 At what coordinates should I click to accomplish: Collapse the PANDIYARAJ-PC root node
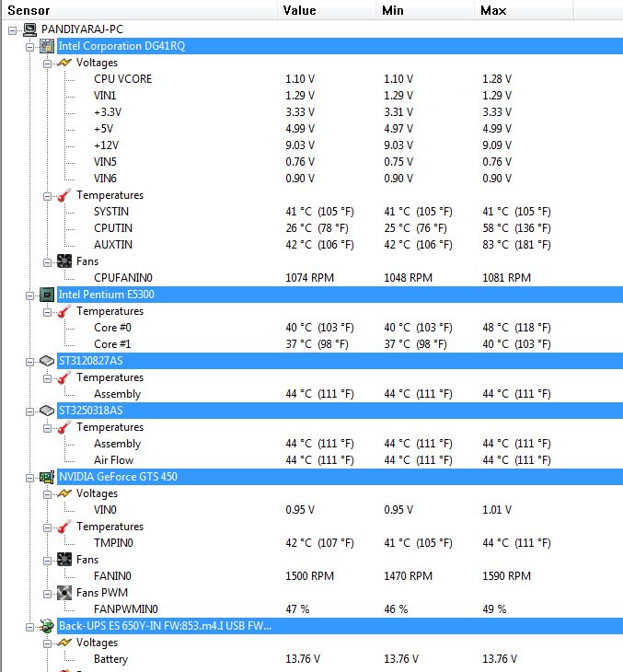tap(13, 30)
